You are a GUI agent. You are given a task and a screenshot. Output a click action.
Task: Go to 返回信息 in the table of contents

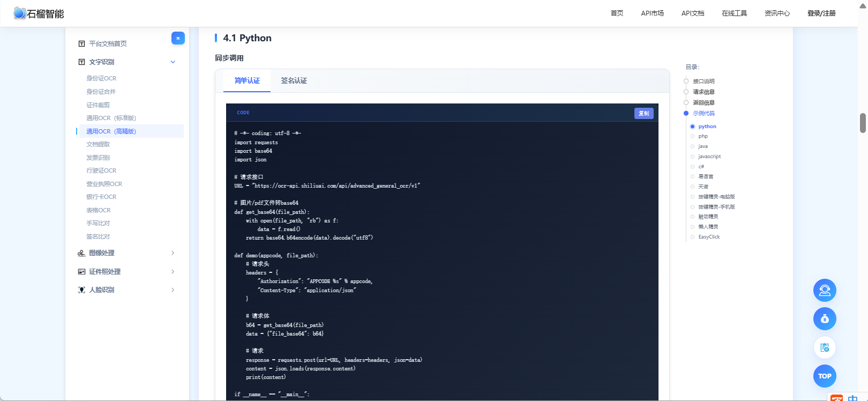(x=704, y=102)
